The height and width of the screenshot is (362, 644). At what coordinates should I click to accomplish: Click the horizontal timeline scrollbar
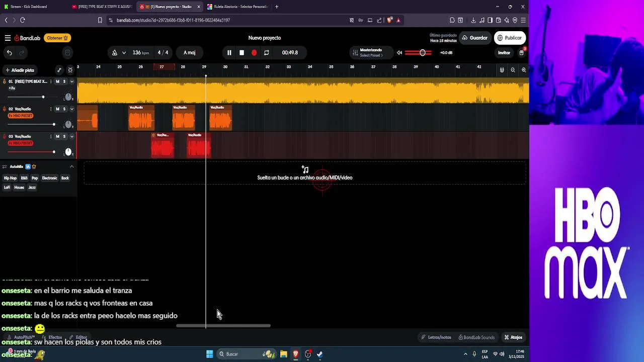click(223, 326)
